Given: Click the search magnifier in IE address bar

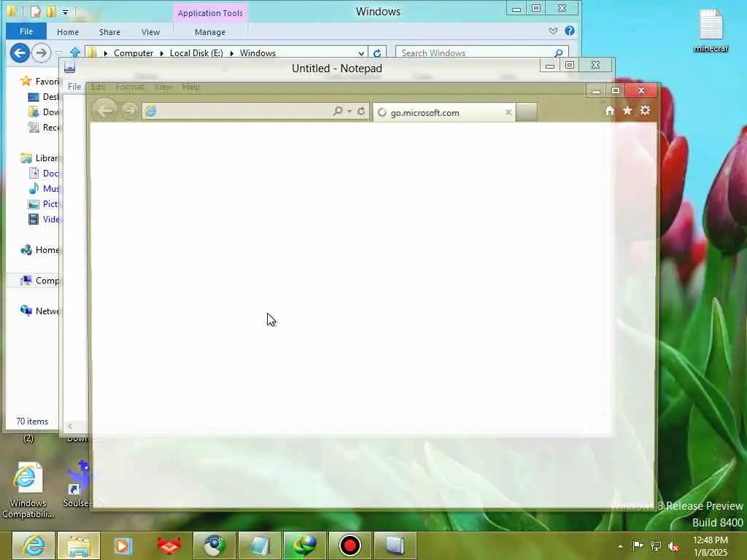Looking at the screenshot, I should click(338, 111).
